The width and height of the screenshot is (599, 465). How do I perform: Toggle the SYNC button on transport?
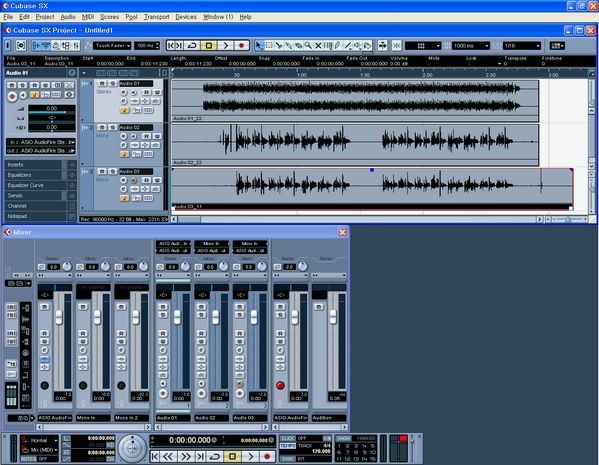(288, 459)
